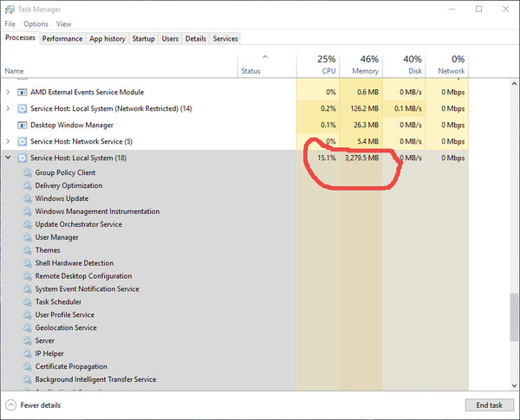The height and width of the screenshot is (420, 520).
Task: Click the Windows Update service gear icon
Action: tap(27, 198)
